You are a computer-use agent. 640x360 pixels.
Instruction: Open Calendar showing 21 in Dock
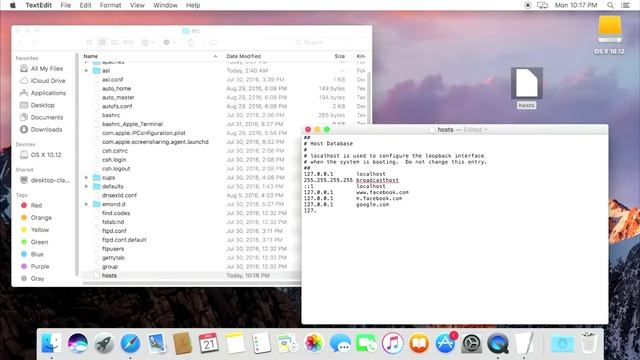click(209, 343)
